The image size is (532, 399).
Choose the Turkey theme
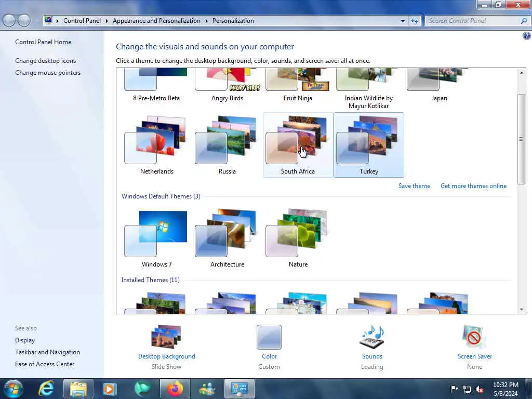click(369, 145)
